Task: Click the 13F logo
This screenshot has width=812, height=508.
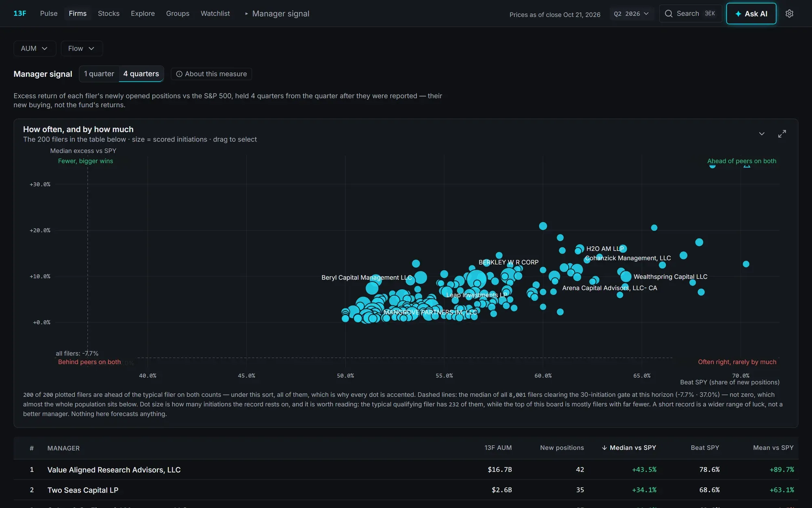Action: tap(20, 13)
